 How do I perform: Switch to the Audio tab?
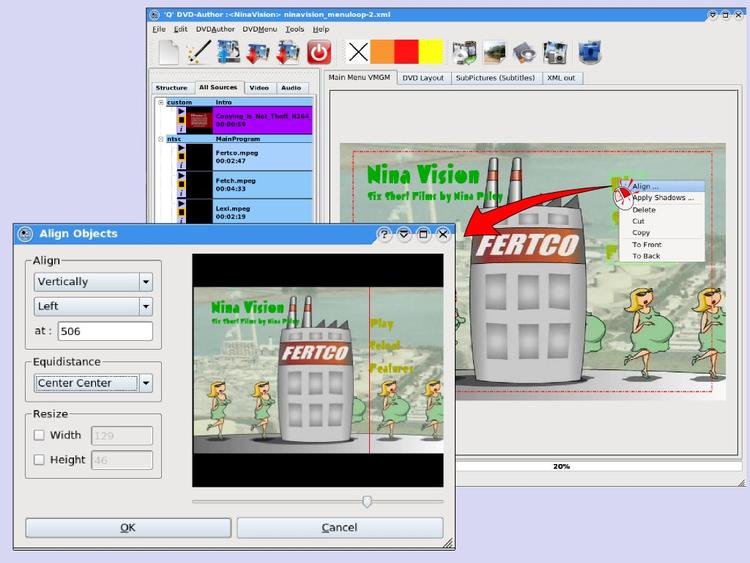291,88
